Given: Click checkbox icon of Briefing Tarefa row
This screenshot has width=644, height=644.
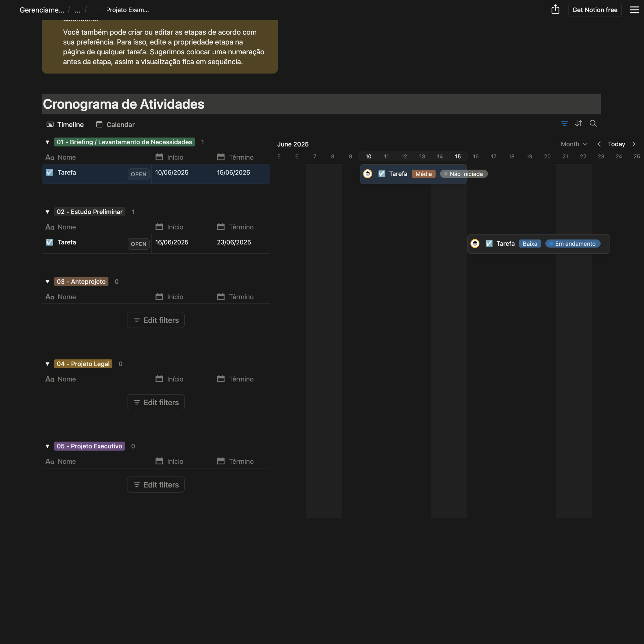Looking at the screenshot, I should point(49,172).
